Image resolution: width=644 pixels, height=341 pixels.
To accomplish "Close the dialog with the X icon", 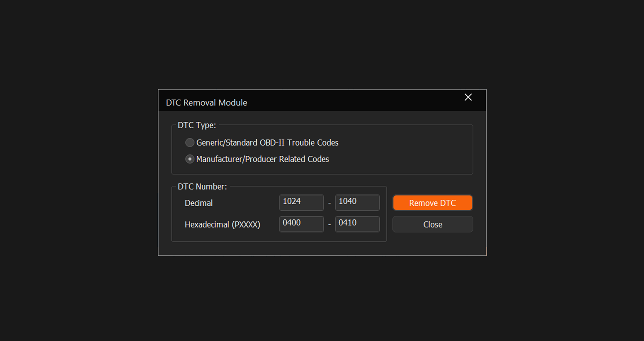I will [x=468, y=97].
